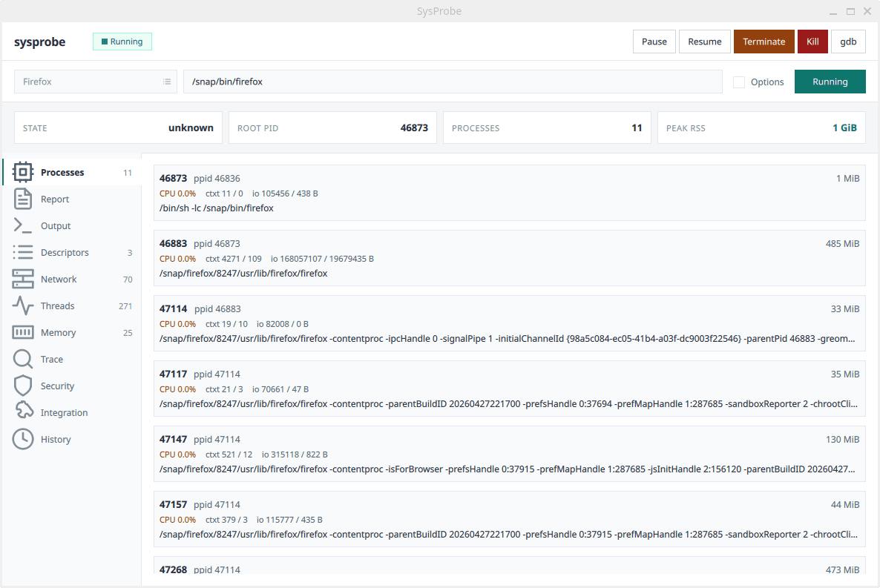Switch to the Report tab label
The height and width of the screenshot is (588, 880).
55,199
